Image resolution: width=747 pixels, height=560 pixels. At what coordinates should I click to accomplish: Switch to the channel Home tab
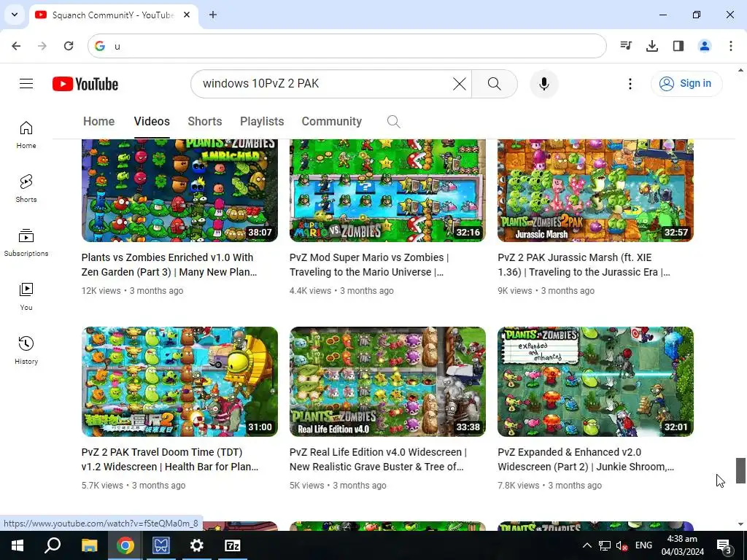click(x=98, y=122)
